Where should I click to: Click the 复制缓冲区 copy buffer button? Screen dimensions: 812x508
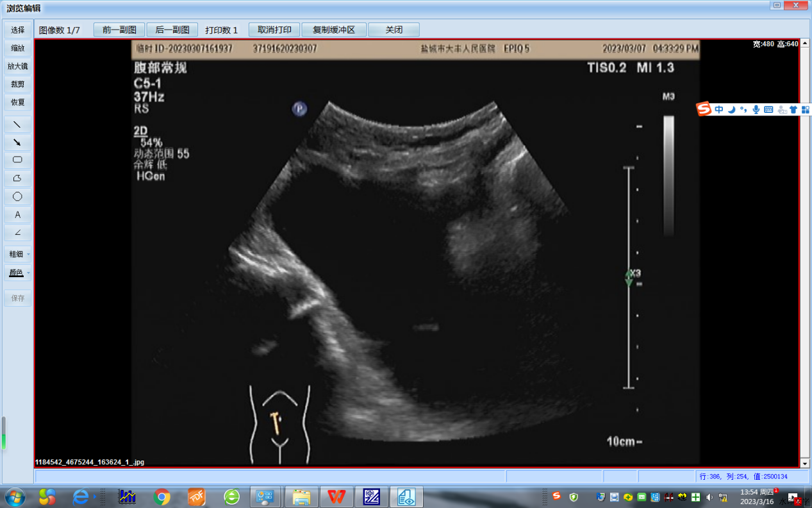[334, 30]
